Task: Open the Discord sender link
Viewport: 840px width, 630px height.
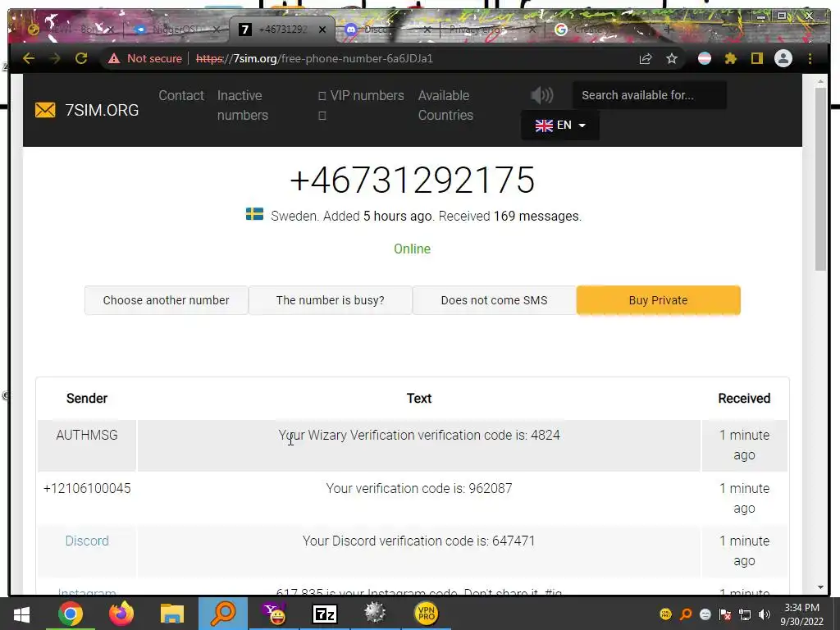Action: tap(87, 541)
